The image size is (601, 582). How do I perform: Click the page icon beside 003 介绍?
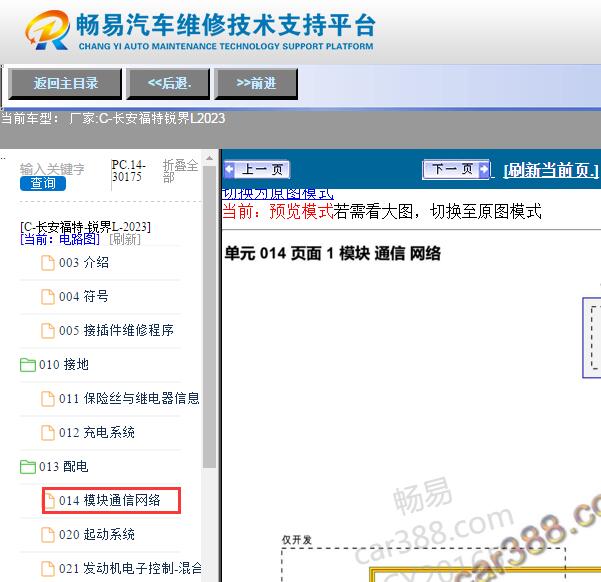tap(48, 263)
